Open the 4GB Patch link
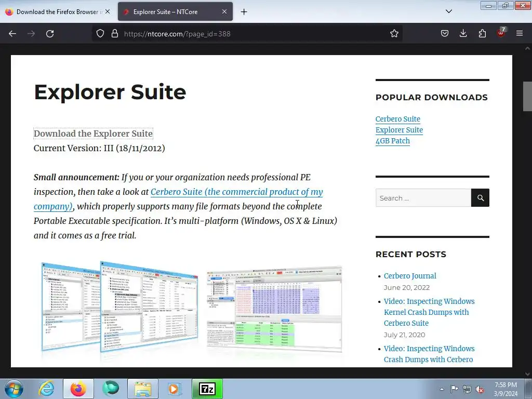Image resolution: width=532 pixels, height=399 pixels. click(x=393, y=141)
